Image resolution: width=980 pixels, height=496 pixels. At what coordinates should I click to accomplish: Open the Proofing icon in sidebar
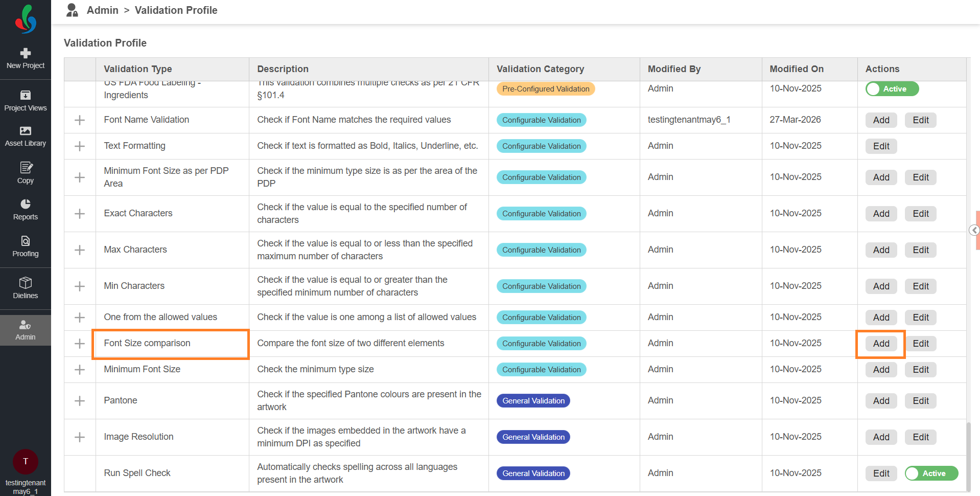[x=26, y=241]
